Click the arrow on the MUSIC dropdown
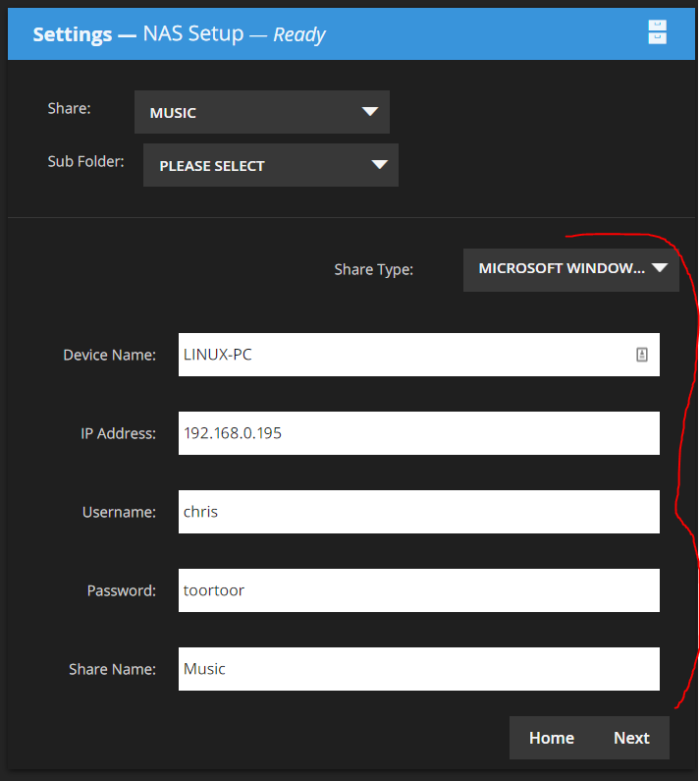The width and height of the screenshot is (700, 781). 370,112
